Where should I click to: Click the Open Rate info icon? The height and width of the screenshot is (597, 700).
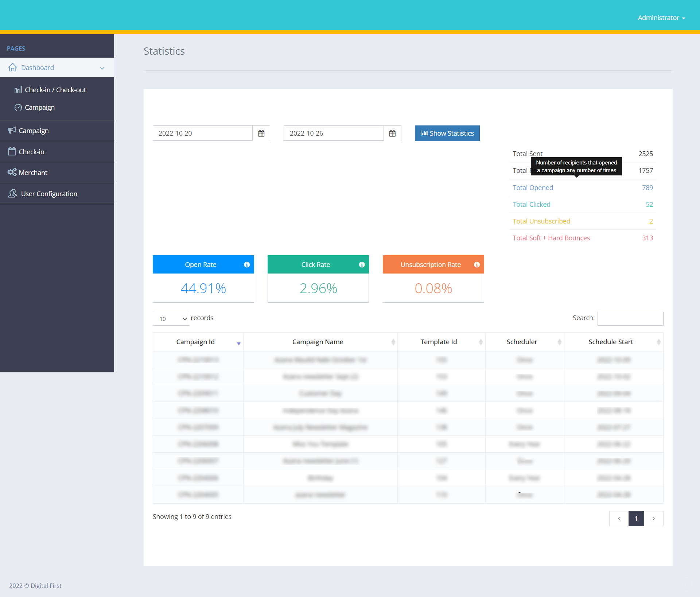[247, 265]
